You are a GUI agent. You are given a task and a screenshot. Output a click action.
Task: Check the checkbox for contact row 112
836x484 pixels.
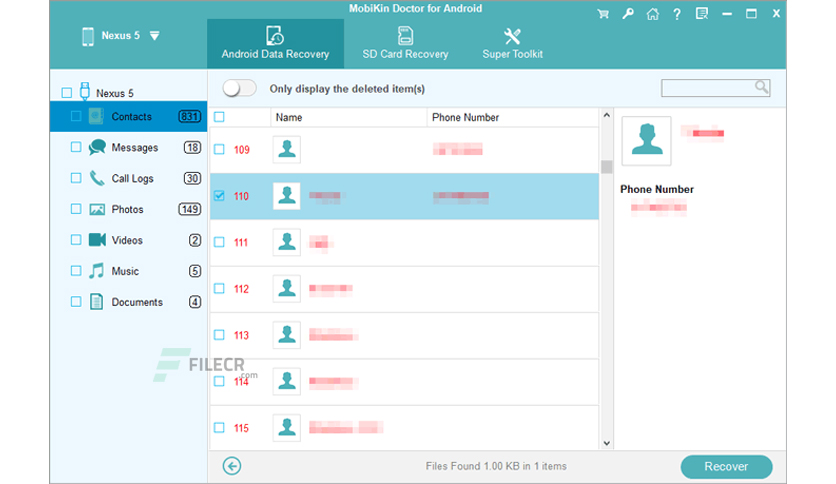coord(219,288)
